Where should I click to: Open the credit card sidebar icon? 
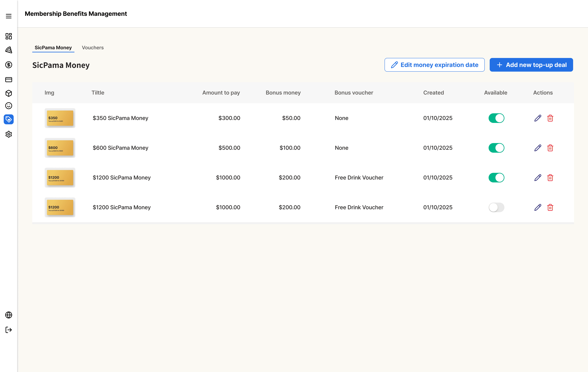[x=9, y=80]
